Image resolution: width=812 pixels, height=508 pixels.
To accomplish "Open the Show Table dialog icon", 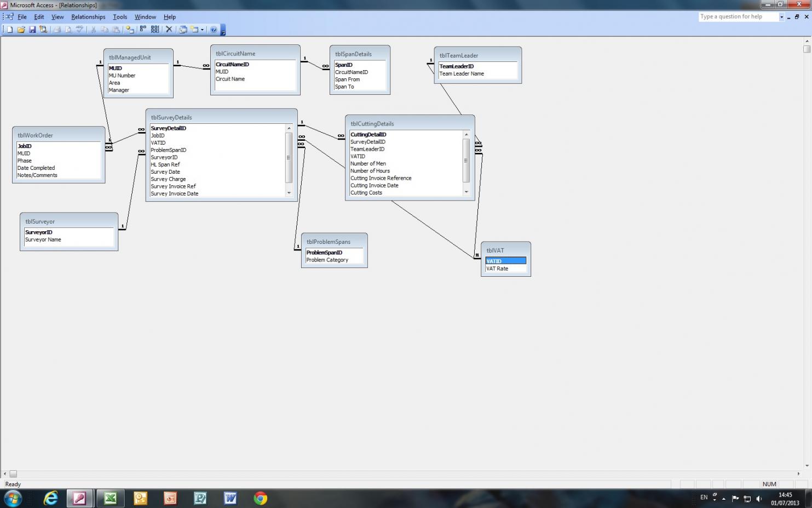I will (130, 30).
